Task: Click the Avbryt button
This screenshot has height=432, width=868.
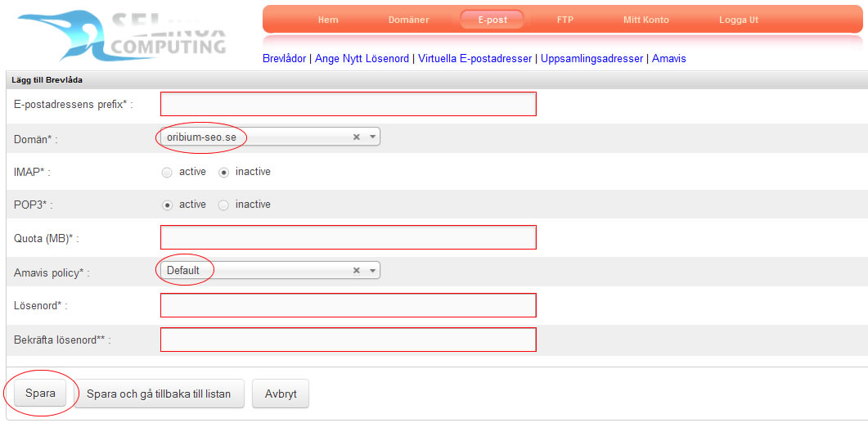Action: point(281,394)
